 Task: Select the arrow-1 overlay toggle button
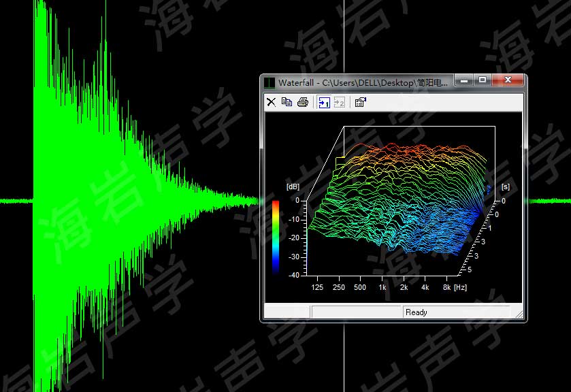point(324,102)
